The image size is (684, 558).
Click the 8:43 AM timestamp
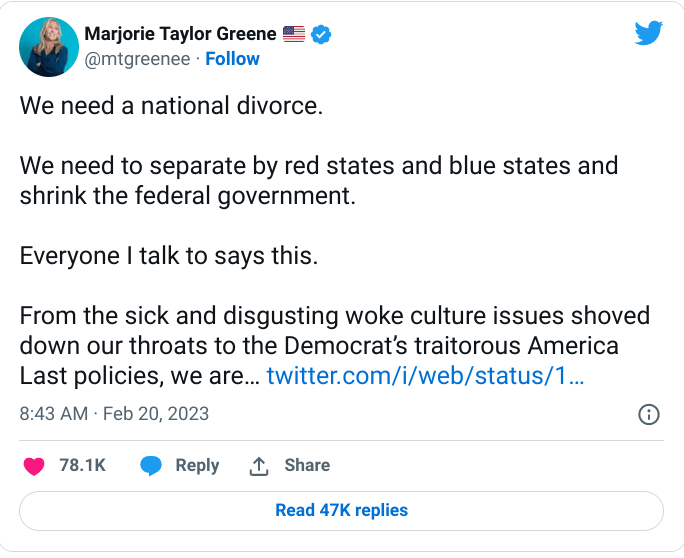tap(54, 413)
